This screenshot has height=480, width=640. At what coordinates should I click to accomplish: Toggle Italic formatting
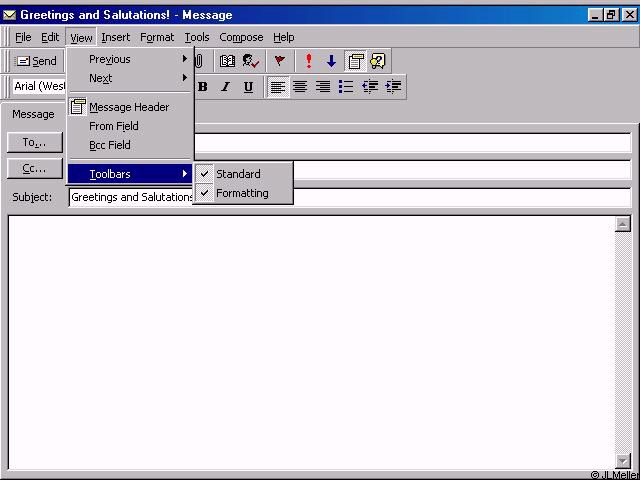(225, 87)
